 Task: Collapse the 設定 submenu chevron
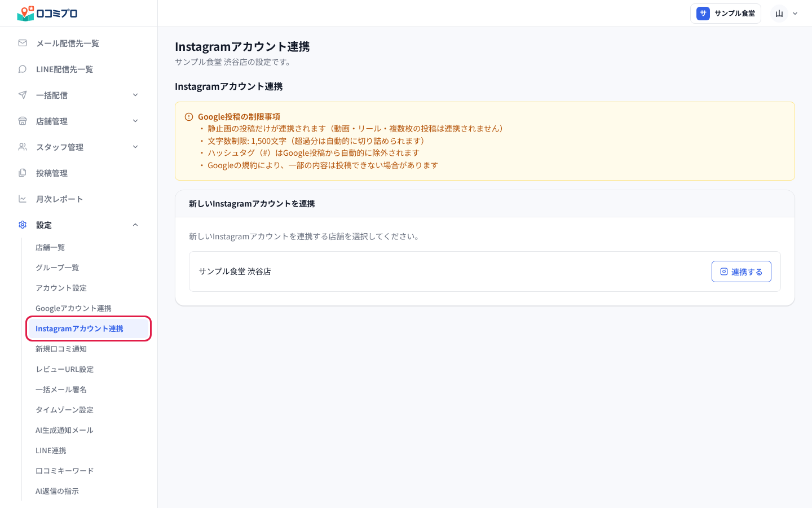pos(135,225)
